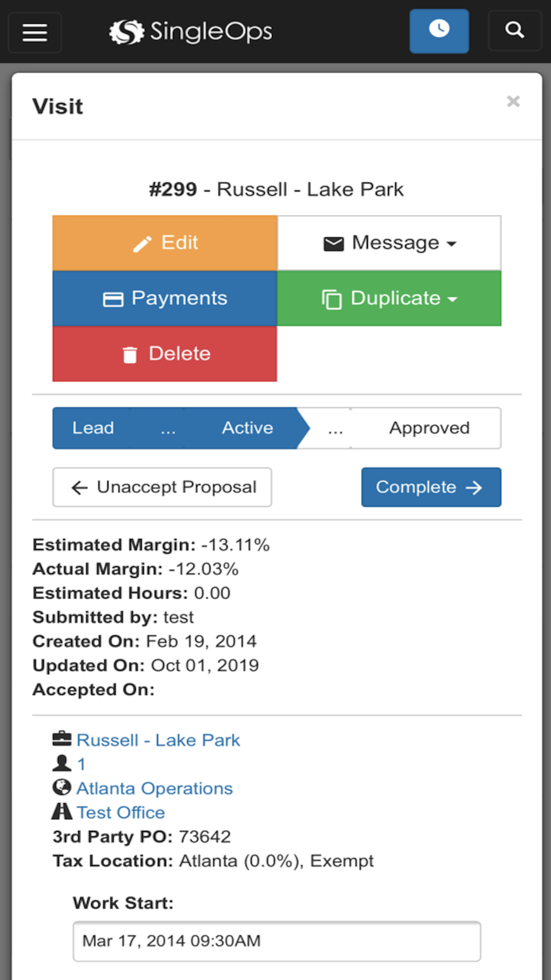Open the Russell - Lake Park job link
551x980 pixels.
(158, 739)
